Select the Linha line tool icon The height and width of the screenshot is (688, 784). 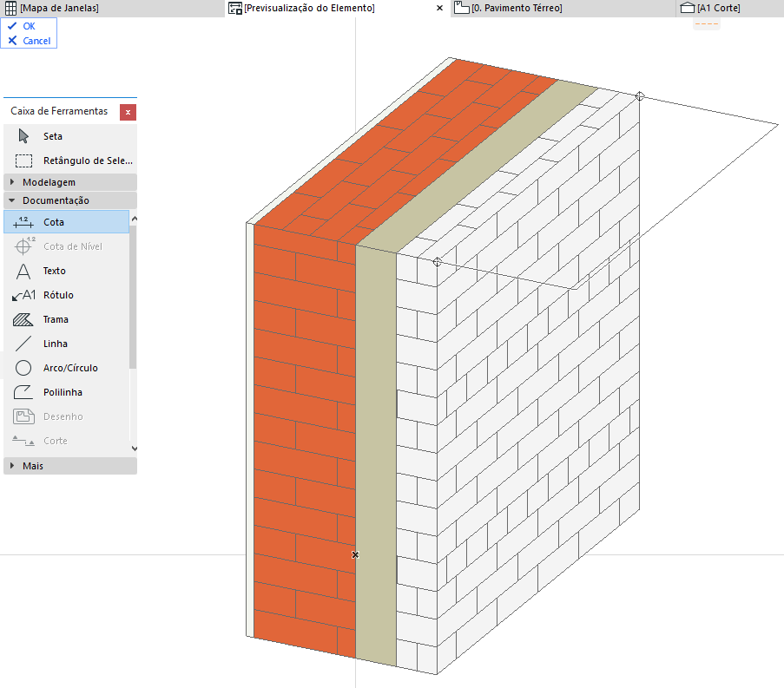[x=23, y=344]
